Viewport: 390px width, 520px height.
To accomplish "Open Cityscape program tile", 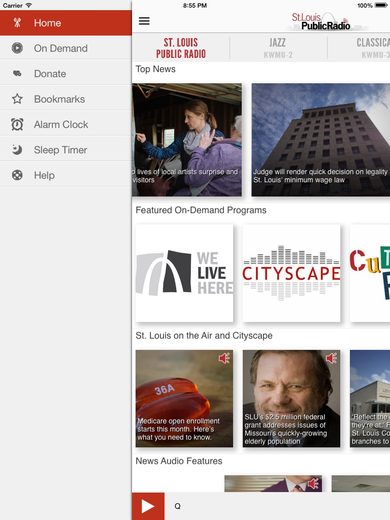I will click(x=292, y=273).
